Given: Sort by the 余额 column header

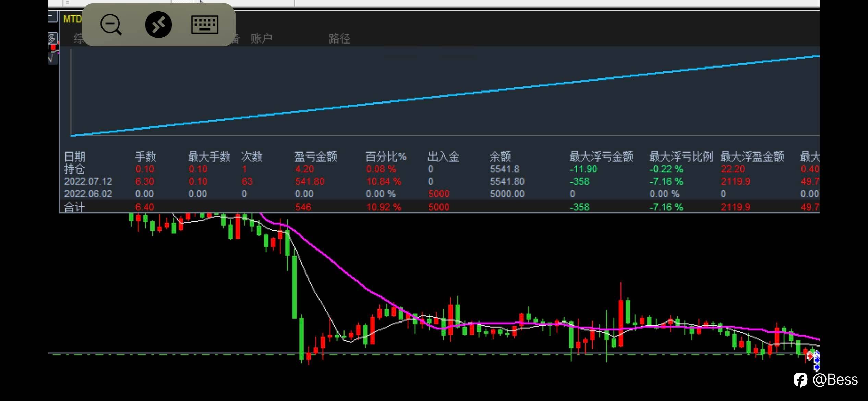Looking at the screenshot, I should pos(500,157).
